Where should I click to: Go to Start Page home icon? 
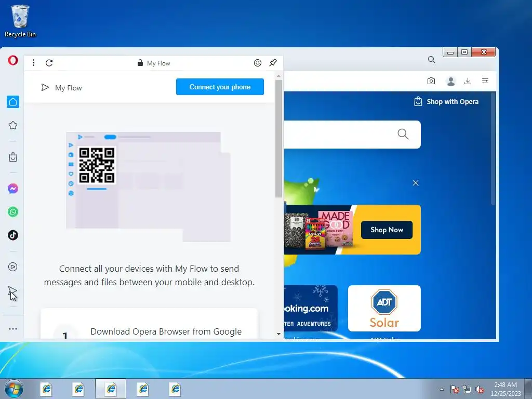point(13,102)
